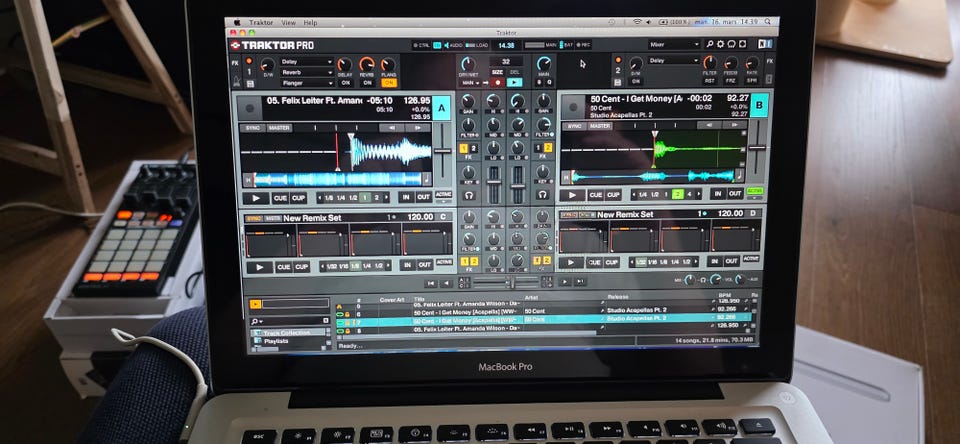
Task: Click the headphones cruise mode icon in header
Action: click(x=732, y=44)
